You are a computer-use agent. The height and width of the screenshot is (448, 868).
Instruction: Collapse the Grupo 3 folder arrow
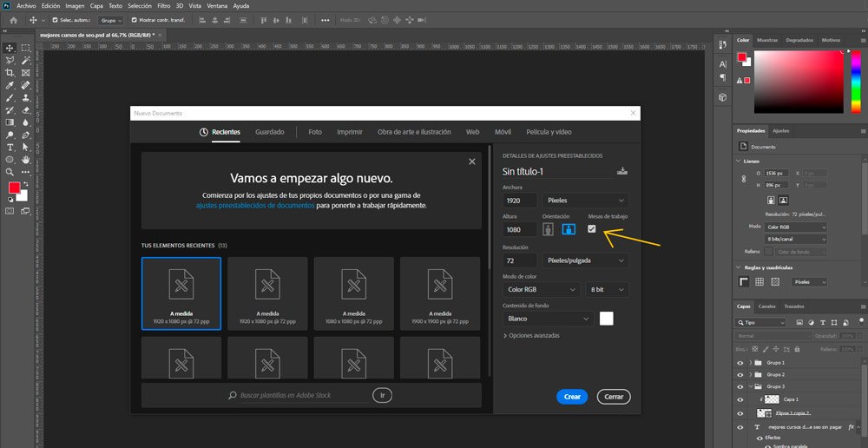pos(751,386)
